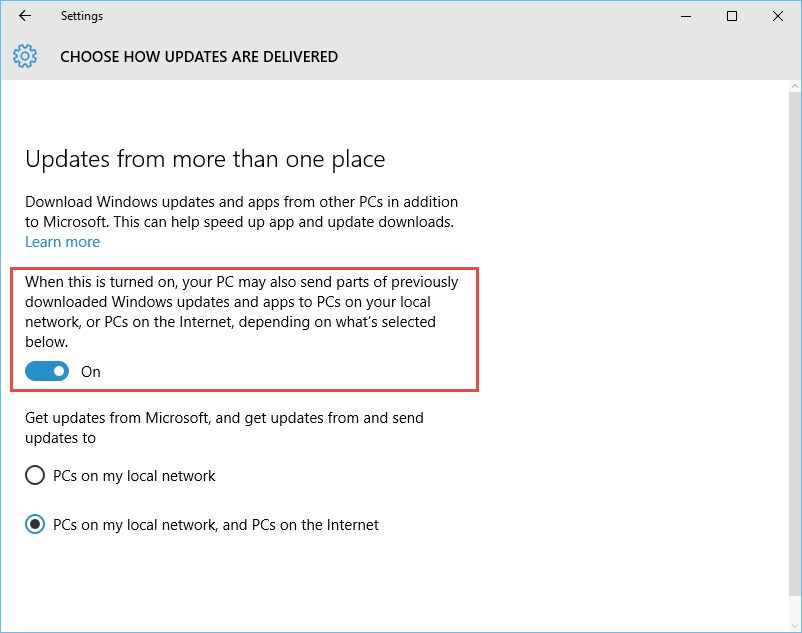Maximize the Settings window
802x633 pixels.
tap(731, 15)
